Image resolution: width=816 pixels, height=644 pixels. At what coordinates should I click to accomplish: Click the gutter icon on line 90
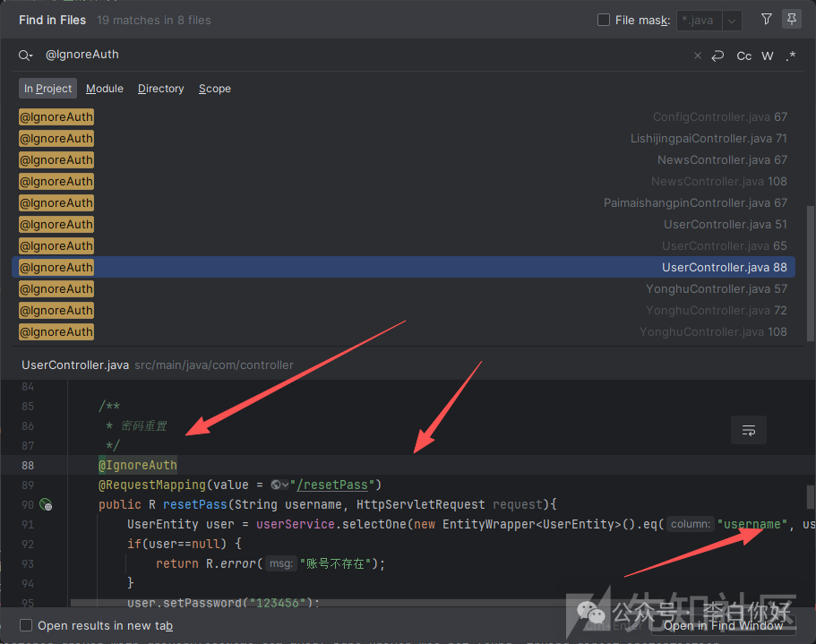click(46, 505)
